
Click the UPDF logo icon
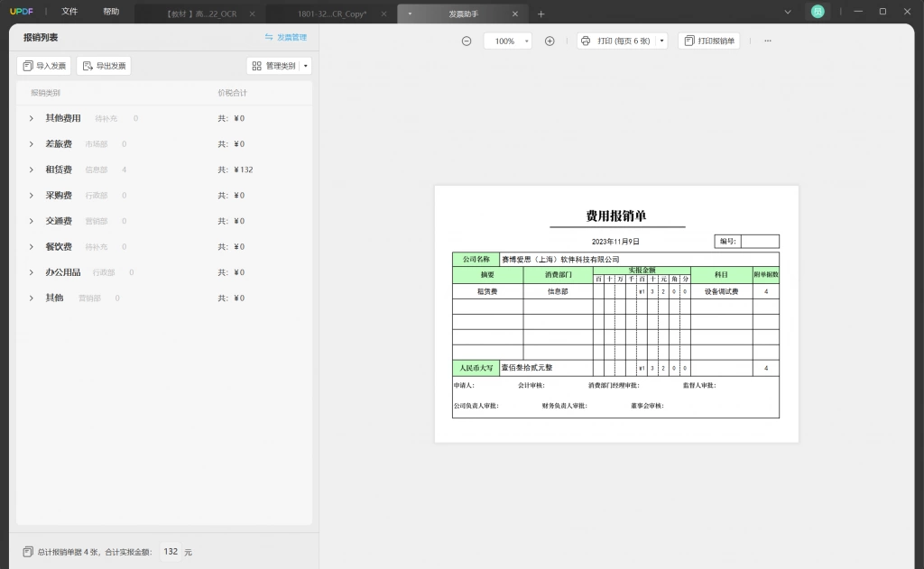(x=22, y=11)
